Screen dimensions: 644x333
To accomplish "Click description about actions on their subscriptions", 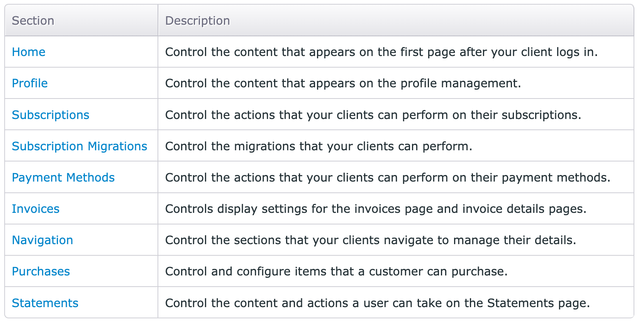I will (373, 115).
